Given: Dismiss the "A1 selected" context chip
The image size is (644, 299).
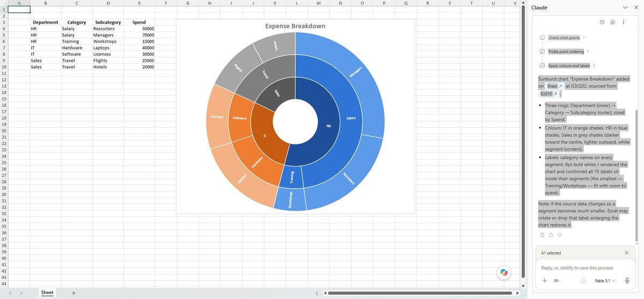Looking at the screenshot, I should pos(626,252).
